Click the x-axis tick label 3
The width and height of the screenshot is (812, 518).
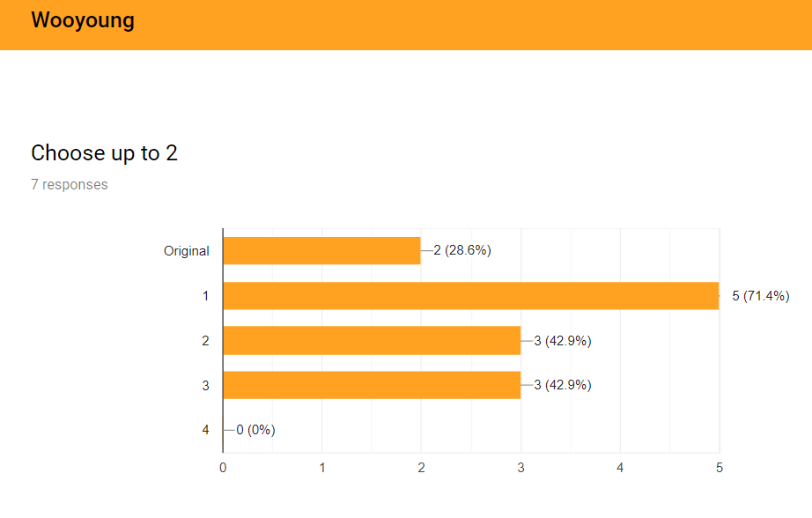coord(520,468)
